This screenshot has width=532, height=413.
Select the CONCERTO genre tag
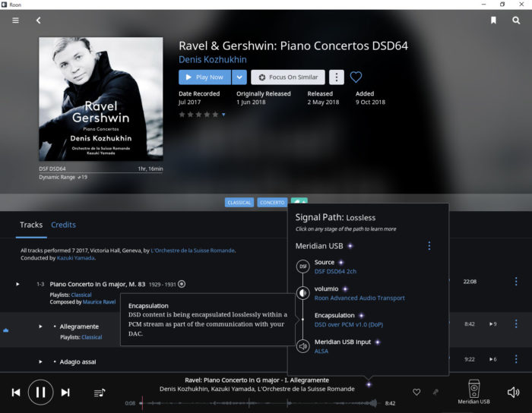pos(272,202)
